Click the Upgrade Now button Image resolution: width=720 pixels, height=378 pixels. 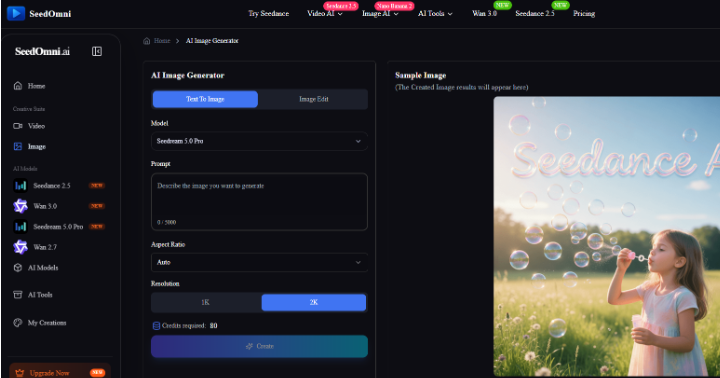[x=60, y=372]
